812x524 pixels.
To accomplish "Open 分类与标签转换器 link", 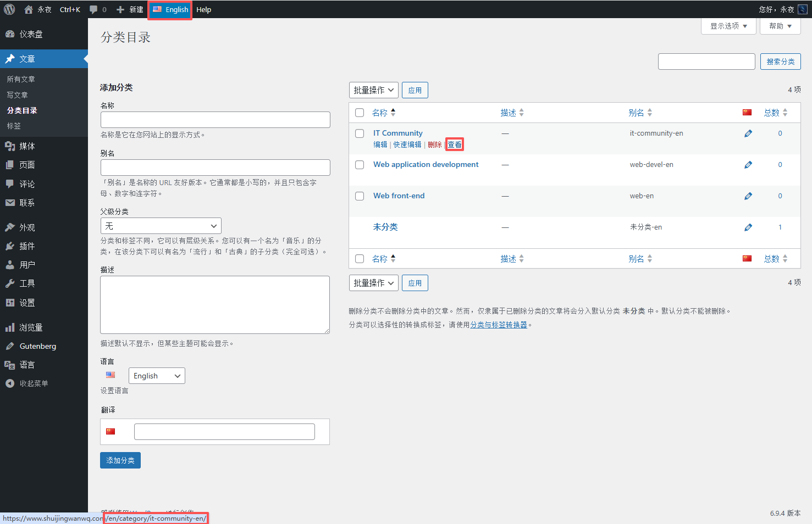I will pos(499,325).
